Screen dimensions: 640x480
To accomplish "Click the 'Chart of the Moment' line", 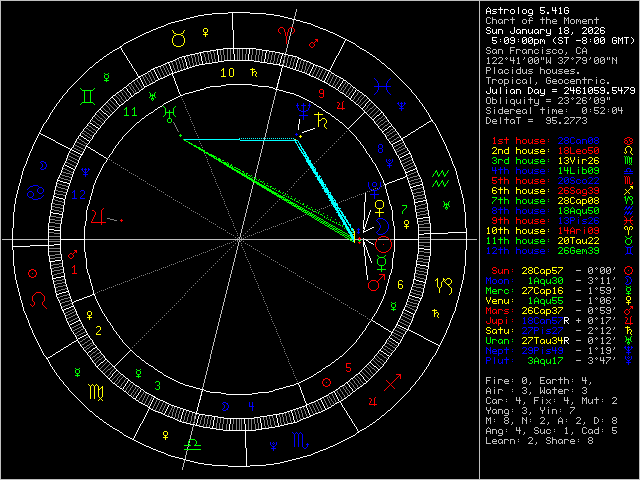I will tap(542, 21).
